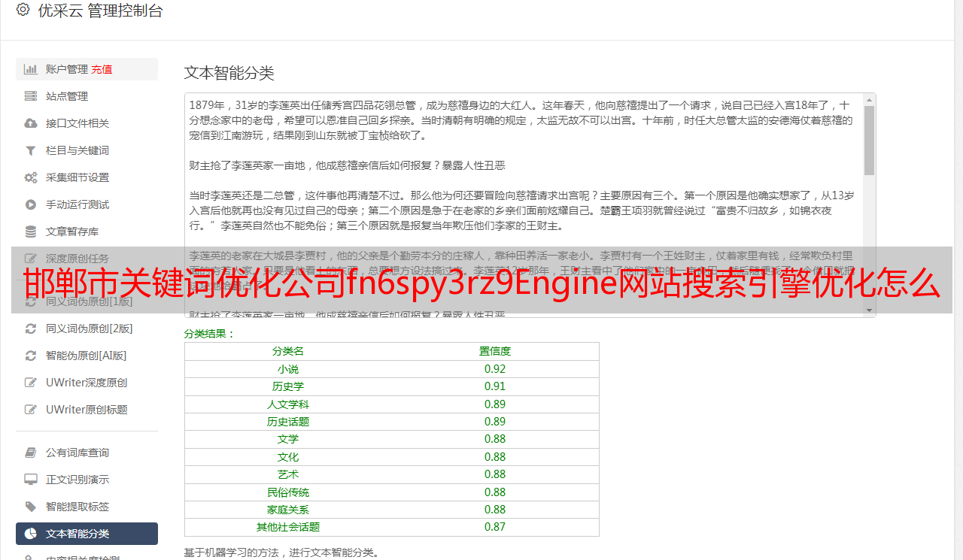The width and height of the screenshot is (963, 560).
Task: Open 账户管理 menu item
Action: (x=87, y=69)
